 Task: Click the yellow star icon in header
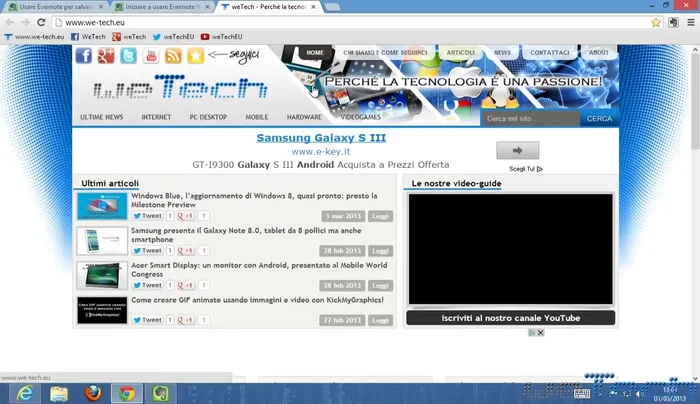pos(195,56)
